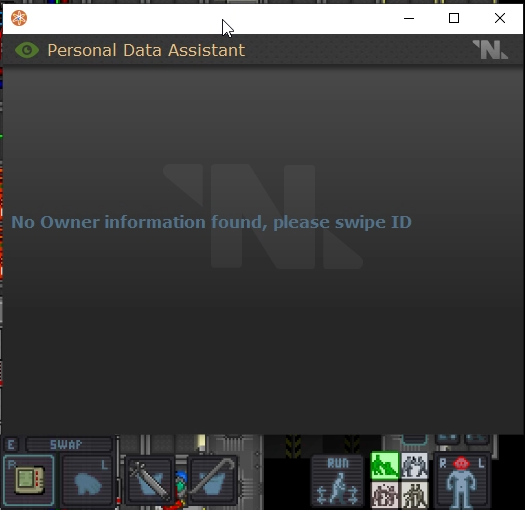The height and width of the screenshot is (510, 525).
Task: Click the pocket slot holding the sword
Action: (149, 480)
